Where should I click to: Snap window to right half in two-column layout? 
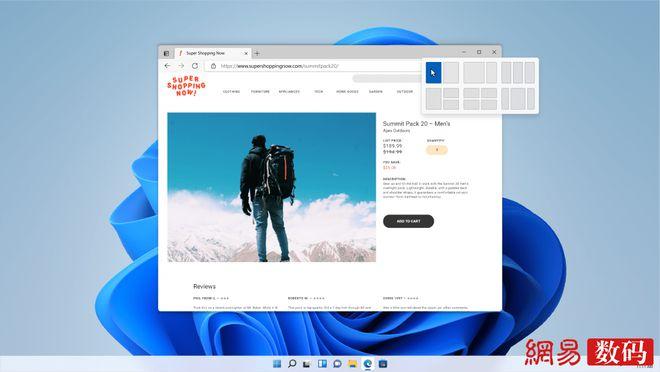(x=451, y=73)
